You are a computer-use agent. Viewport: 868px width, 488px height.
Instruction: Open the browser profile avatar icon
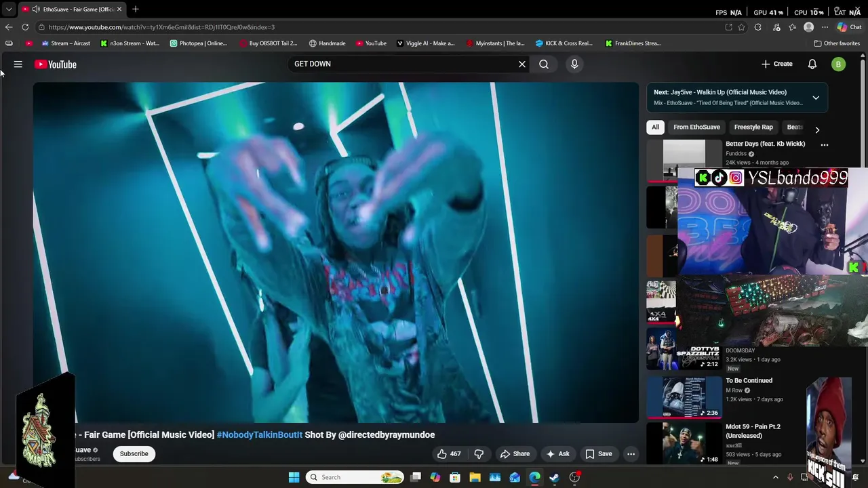(809, 27)
